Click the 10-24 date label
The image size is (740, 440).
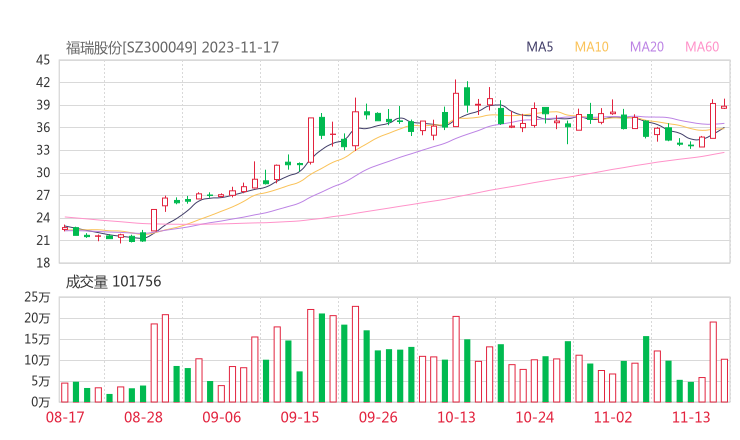[x=534, y=417]
